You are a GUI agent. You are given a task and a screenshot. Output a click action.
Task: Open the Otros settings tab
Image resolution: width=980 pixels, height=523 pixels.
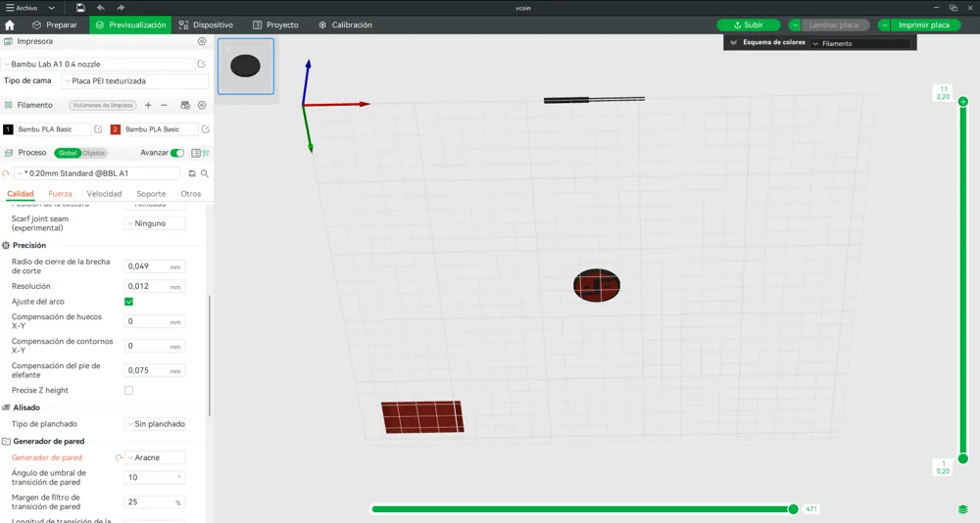191,194
